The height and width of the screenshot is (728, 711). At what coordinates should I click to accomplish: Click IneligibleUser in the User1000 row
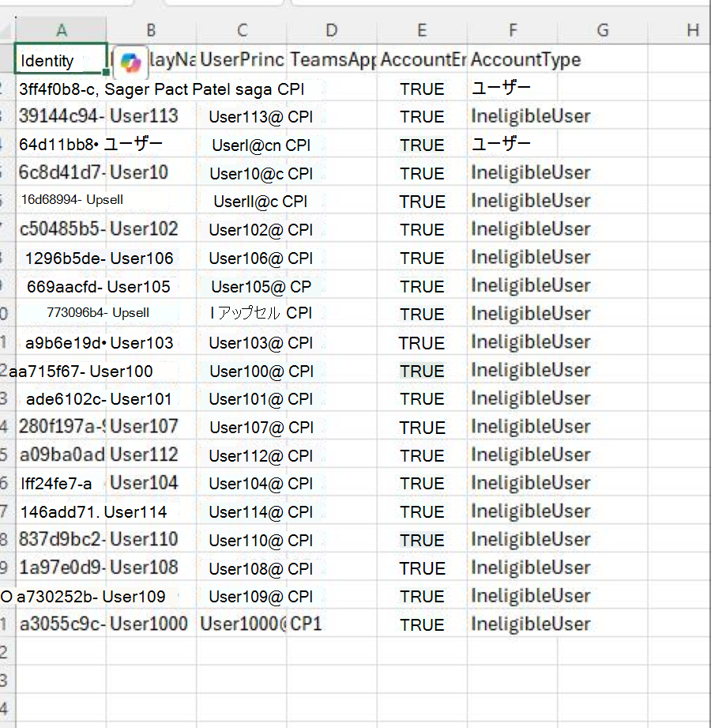530,624
